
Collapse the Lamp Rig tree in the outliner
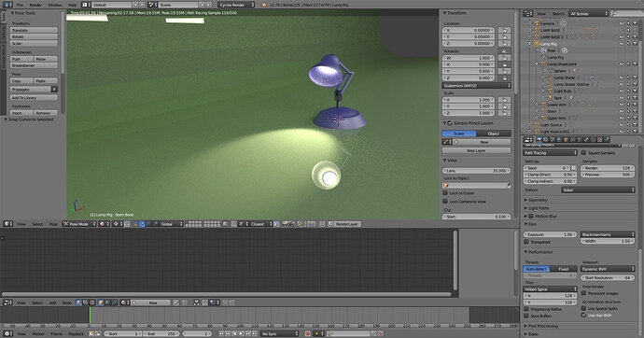coord(530,44)
